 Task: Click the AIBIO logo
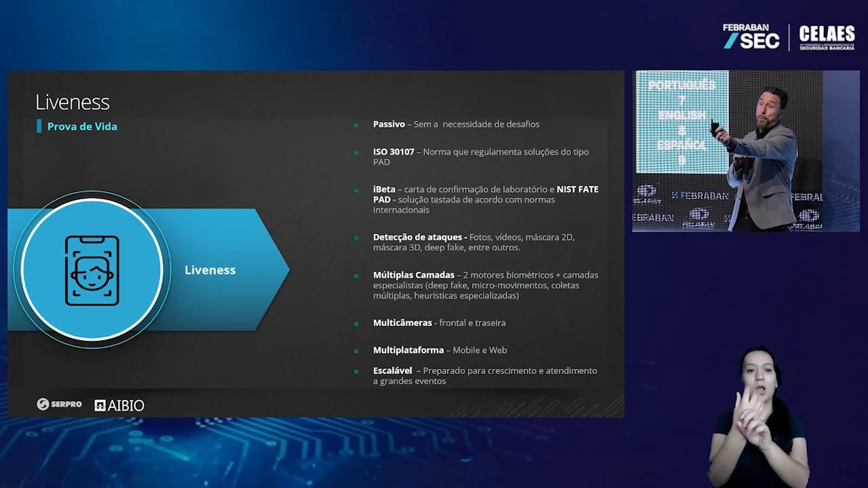coord(119,405)
